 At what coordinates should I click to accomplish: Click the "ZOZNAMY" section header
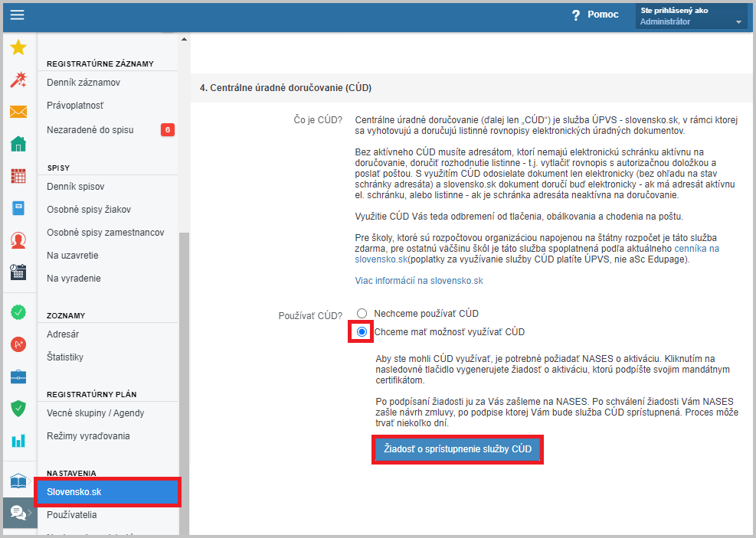pyautogui.click(x=66, y=315)
